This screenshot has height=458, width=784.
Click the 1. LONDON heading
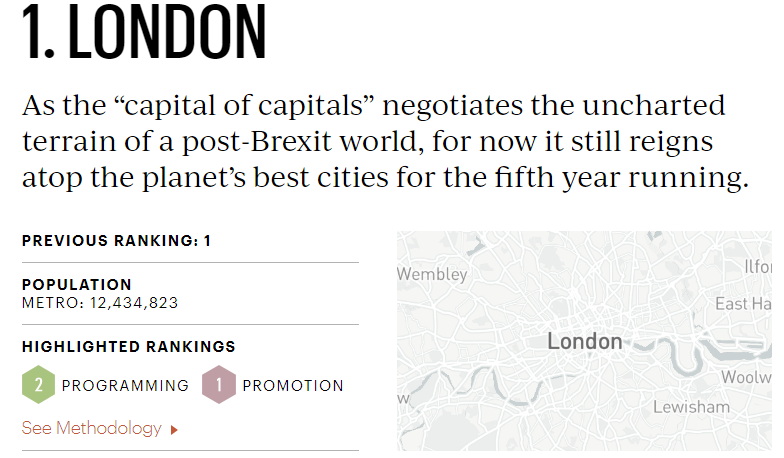[x=146, y=35]
